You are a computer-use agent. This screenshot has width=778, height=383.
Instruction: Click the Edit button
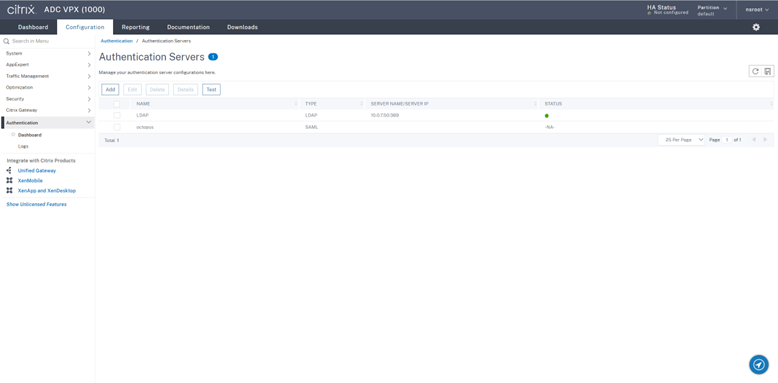132,90
